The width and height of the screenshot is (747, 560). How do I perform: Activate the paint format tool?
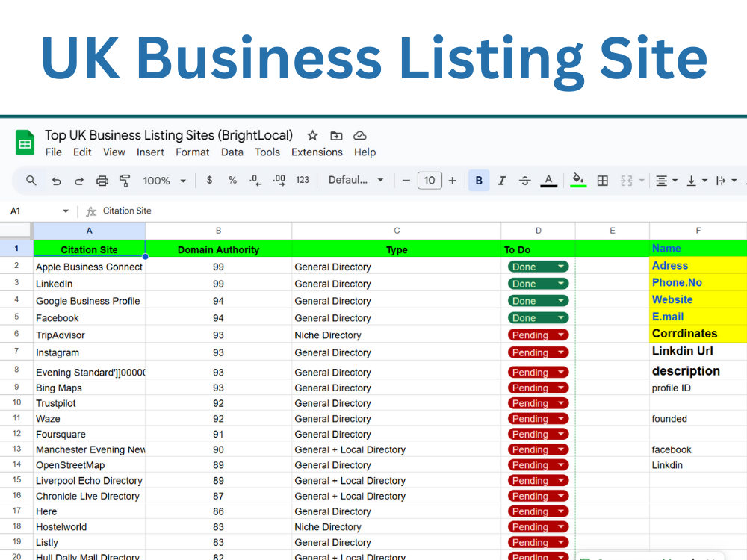pyautogui.click(x=125, y=181)
